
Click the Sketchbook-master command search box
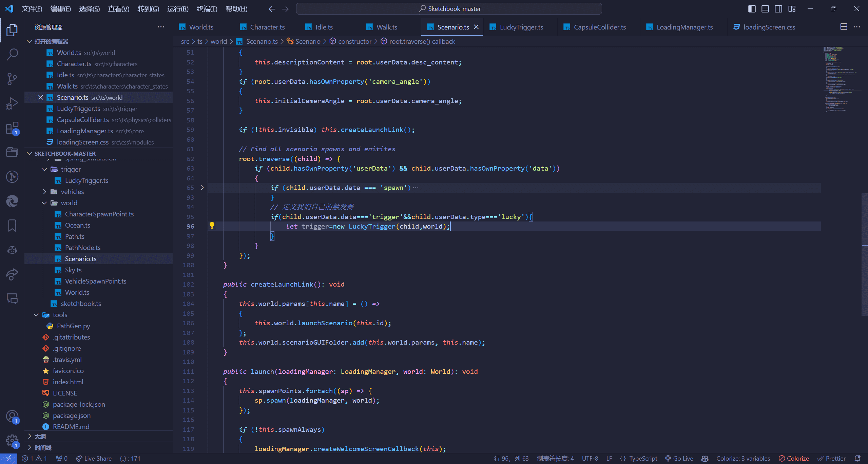[x=449, y=9]
